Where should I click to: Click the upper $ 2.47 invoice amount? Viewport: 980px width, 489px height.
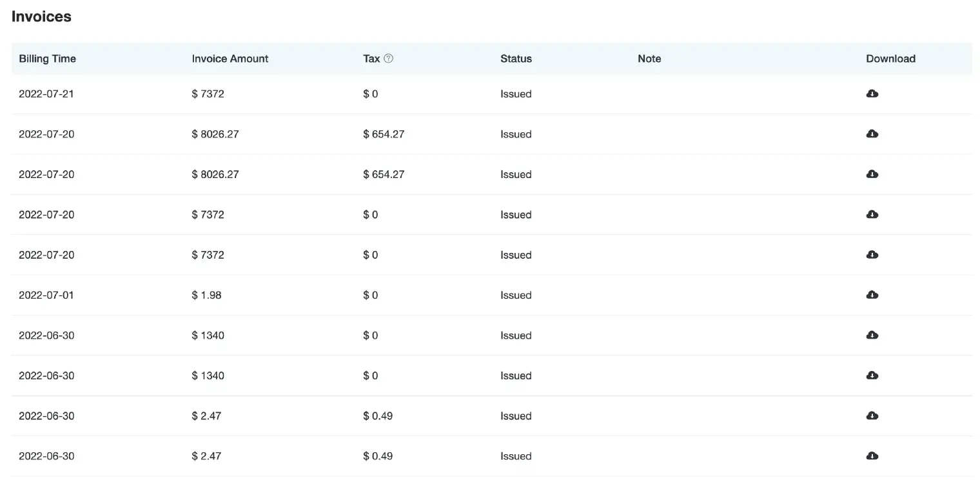click(x=206, y=415)
